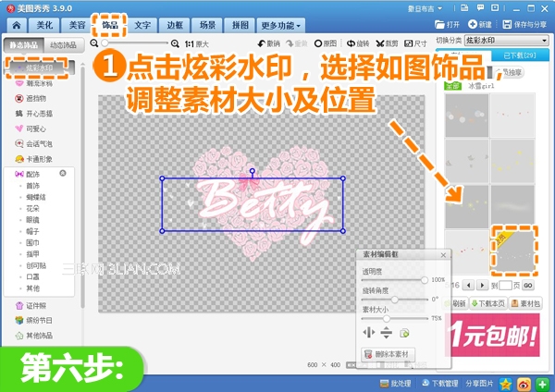Click the zoom in magnifier icon
Viewport: 555px width, 392px height.
pyautogui.click(x=175, y=43)
